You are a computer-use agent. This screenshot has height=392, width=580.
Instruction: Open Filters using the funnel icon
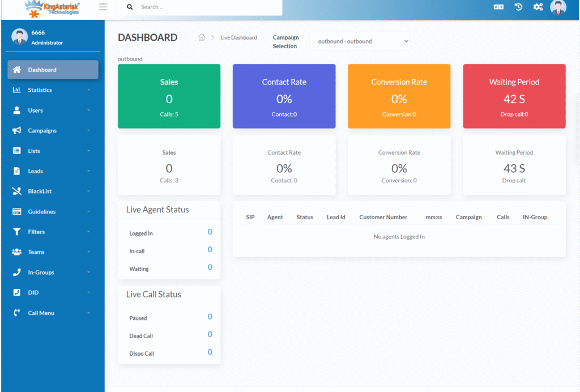click(x=17, y=232)
